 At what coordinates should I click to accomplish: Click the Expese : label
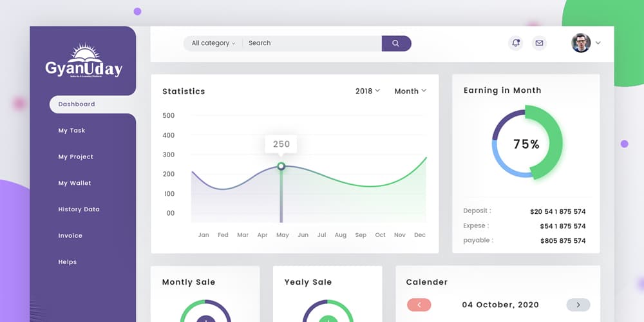[476, 225]
